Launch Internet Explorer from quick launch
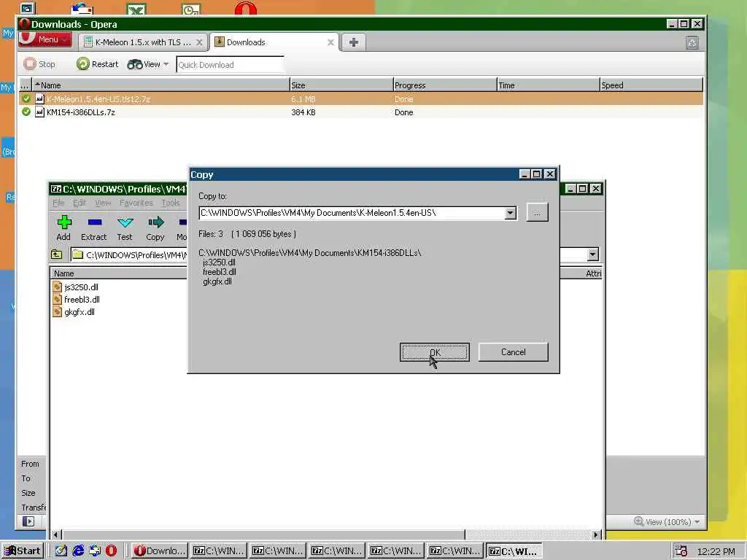This screenshot has width=747, height=560. tap(78, 551)
